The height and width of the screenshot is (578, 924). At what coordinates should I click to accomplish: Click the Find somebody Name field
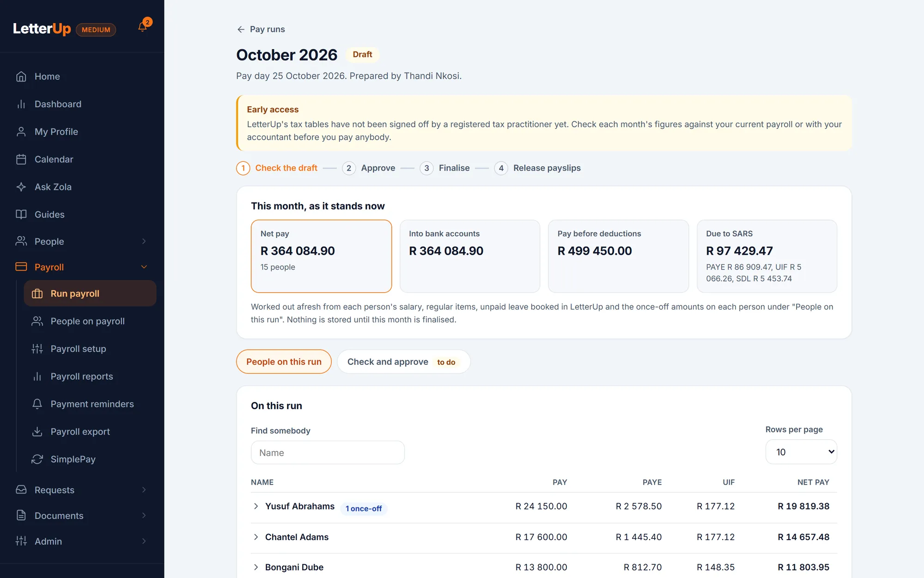pyautogui.click(x=328, y=453)
